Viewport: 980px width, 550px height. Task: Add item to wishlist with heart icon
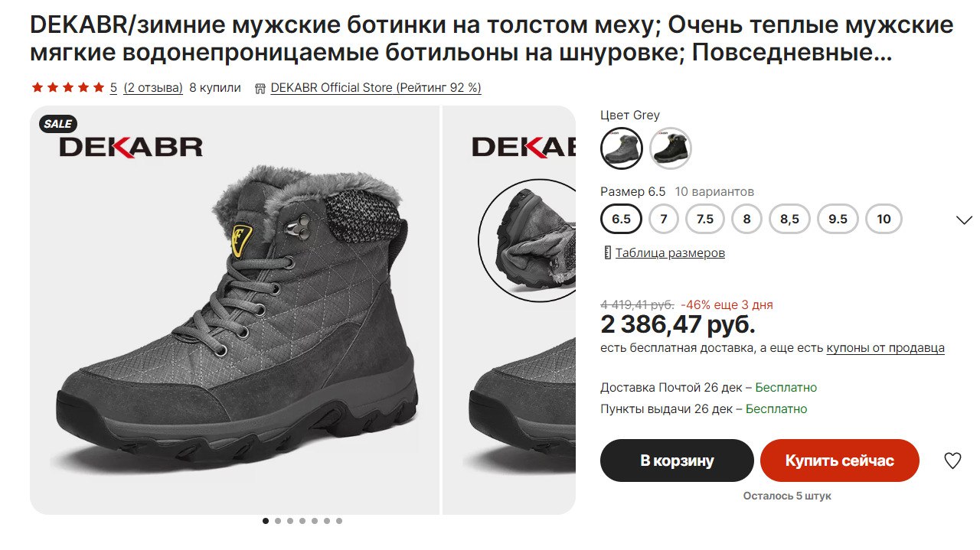pos(952,461)
